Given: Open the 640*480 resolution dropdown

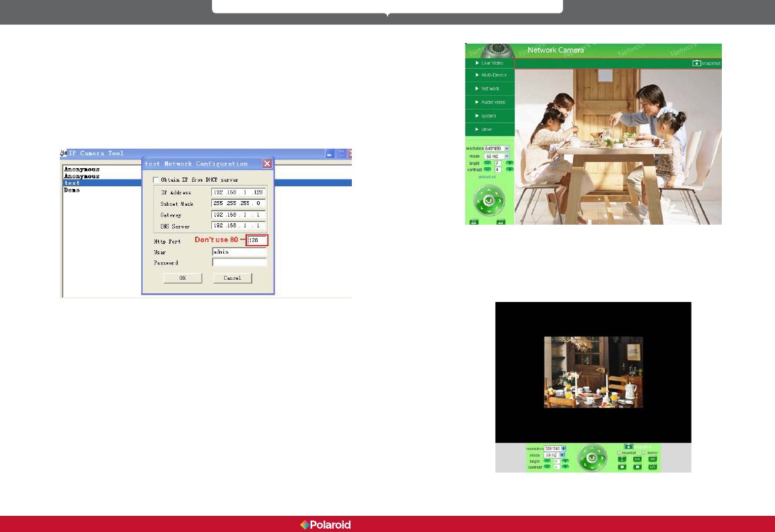Looking at the screenshot, I should [497, 148].
